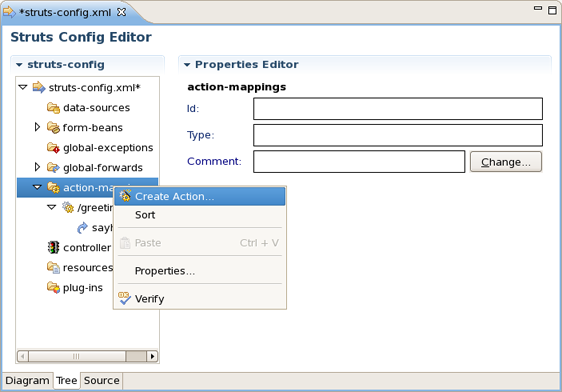Collapse the struts-config section
Image resolution: width=562 pixels, height=392 pixels.
tap(19, 65)
